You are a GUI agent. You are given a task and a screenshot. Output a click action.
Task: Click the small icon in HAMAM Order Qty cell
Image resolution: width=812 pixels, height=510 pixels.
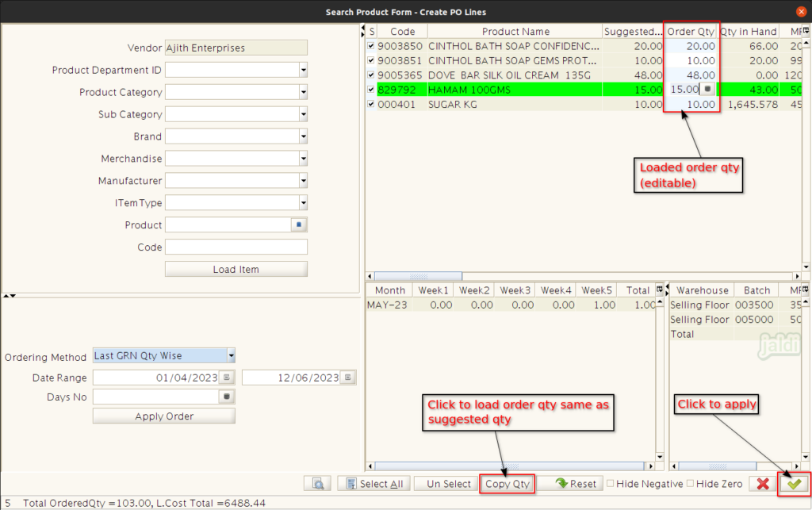pos(708,89)
